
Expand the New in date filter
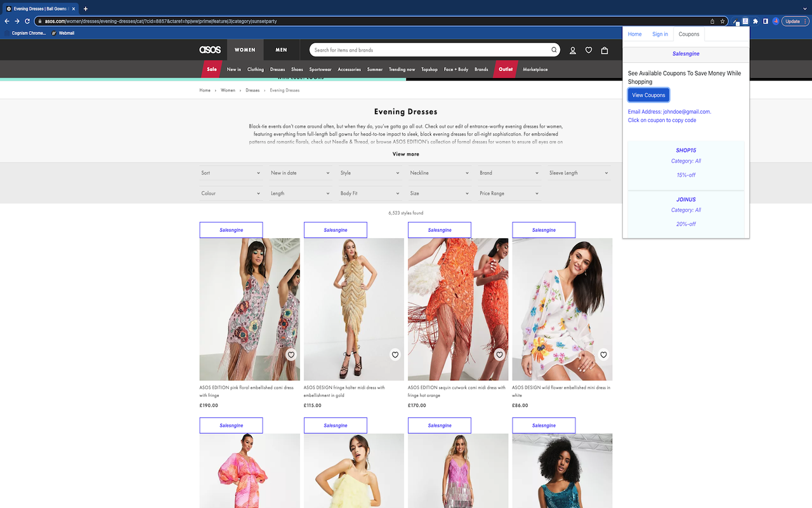point(301,173)
